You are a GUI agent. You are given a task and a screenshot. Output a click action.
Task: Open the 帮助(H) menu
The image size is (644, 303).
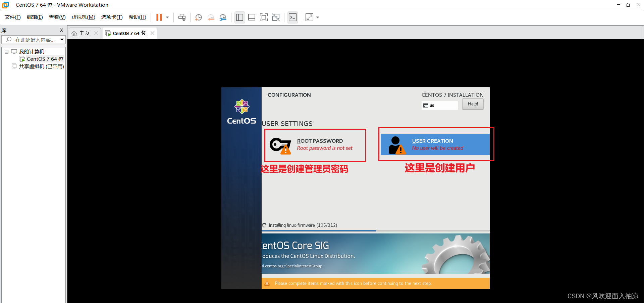(x=138, y=17)
